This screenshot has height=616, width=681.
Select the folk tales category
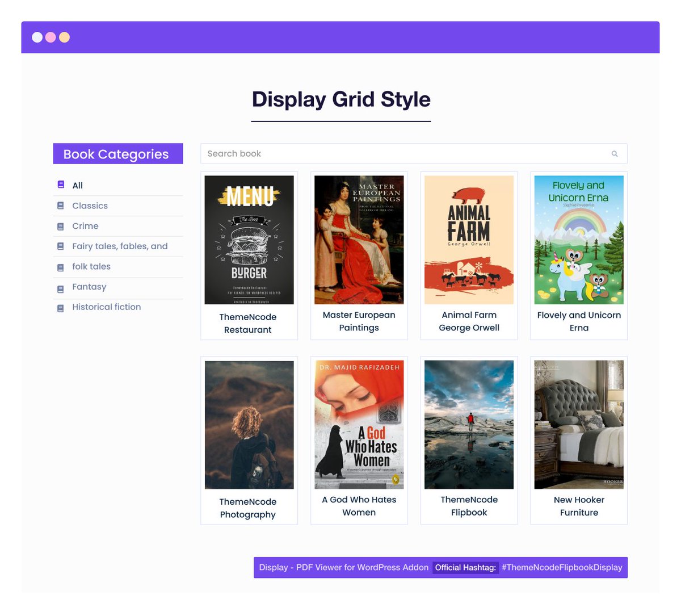tap(91, 266)
